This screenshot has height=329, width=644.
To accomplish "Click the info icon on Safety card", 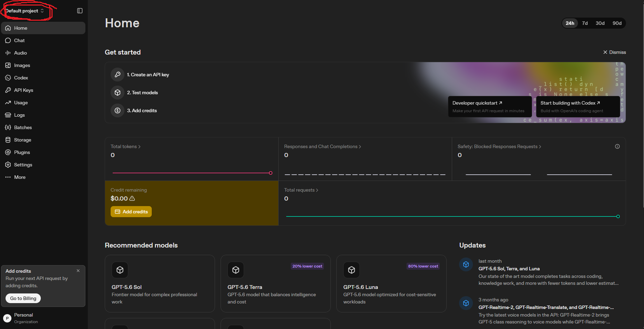I will [x=617, y=146].
